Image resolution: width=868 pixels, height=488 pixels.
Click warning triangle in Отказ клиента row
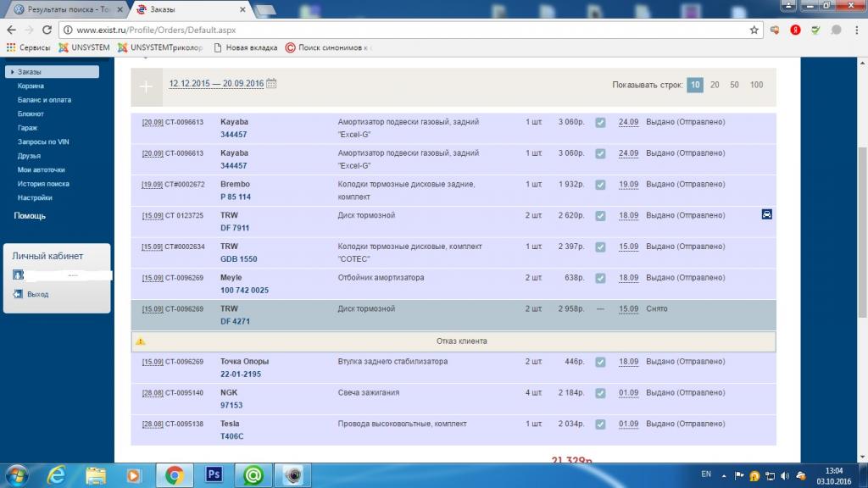tap(141, 341)
